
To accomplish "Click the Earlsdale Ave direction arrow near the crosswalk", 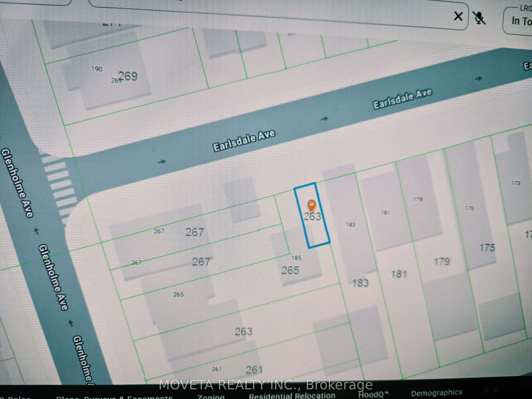I will [x=162, y=161].
